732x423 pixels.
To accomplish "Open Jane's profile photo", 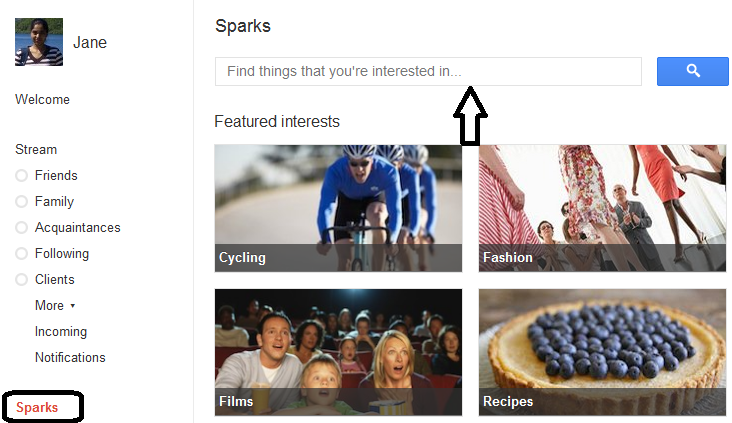I will (x=39, y=42).
